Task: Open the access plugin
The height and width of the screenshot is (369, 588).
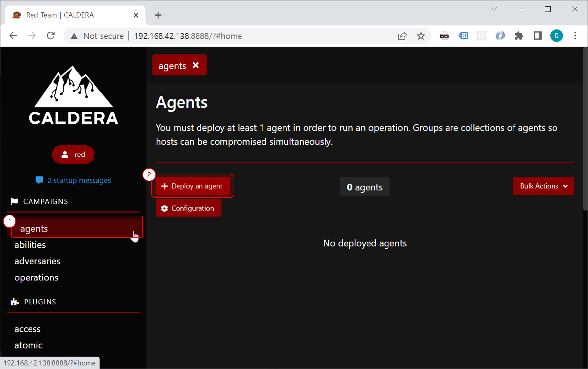Action: 27,329
